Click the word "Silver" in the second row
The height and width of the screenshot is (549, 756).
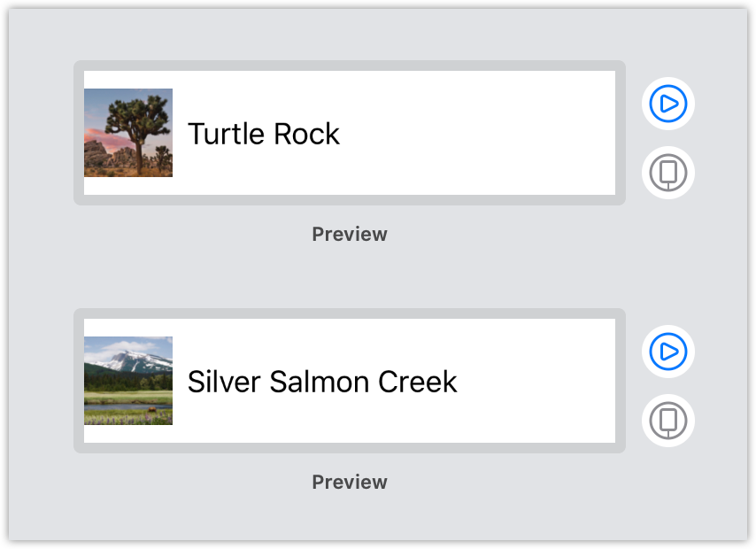(x=224, y=382)
